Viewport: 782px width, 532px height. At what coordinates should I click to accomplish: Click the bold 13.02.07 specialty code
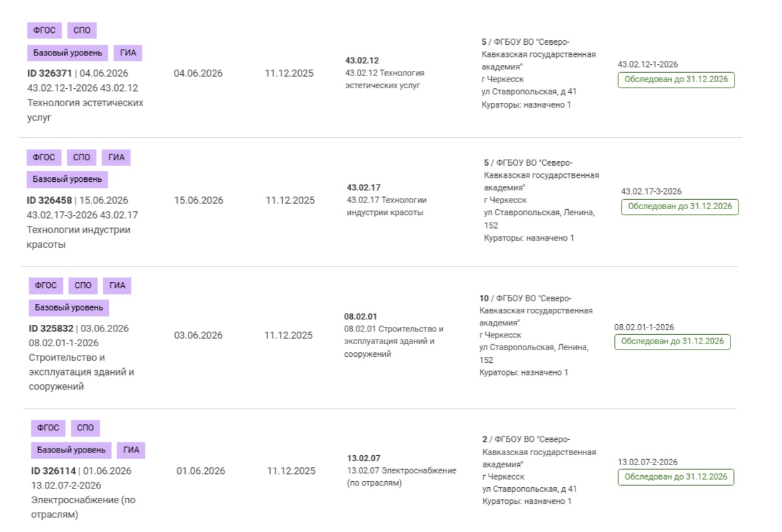[364, 458]
